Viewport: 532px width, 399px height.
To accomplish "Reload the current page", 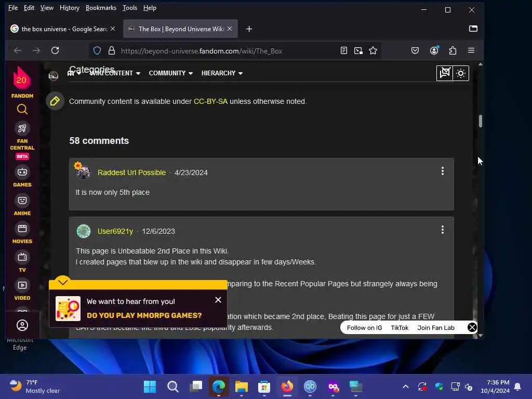I will [55, 50].
